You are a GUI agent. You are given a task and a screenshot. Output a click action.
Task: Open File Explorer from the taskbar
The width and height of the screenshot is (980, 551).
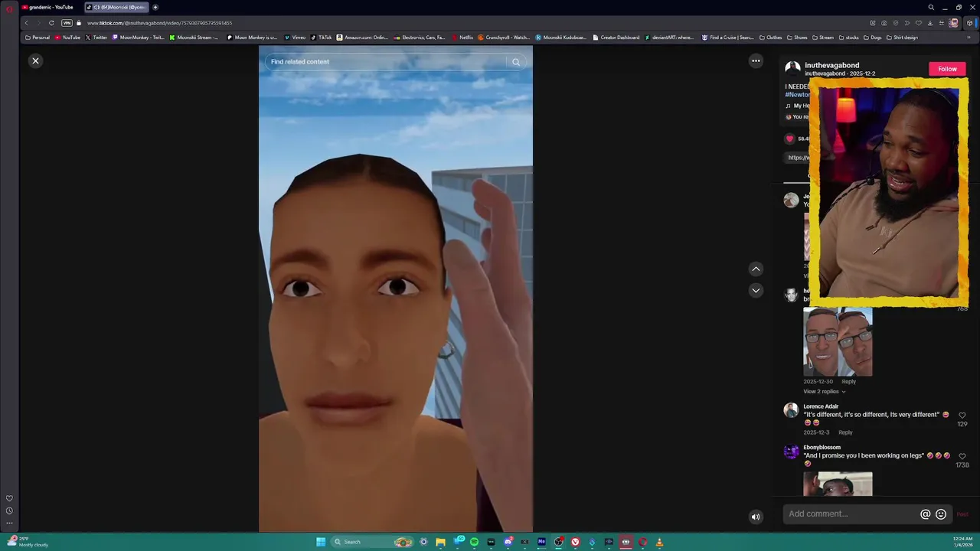pyautogui.click(x=440, y=542)
